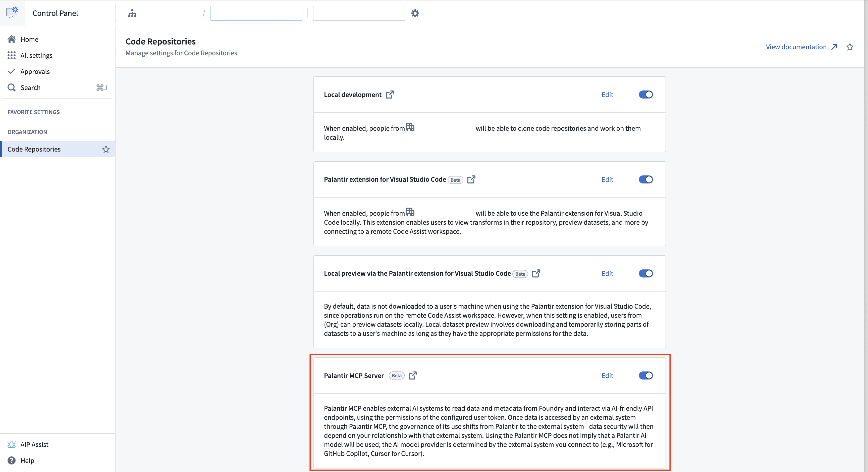Screen dimensions: 868x472
Task: Open the Home sidebar item
Action: point(29,39)
